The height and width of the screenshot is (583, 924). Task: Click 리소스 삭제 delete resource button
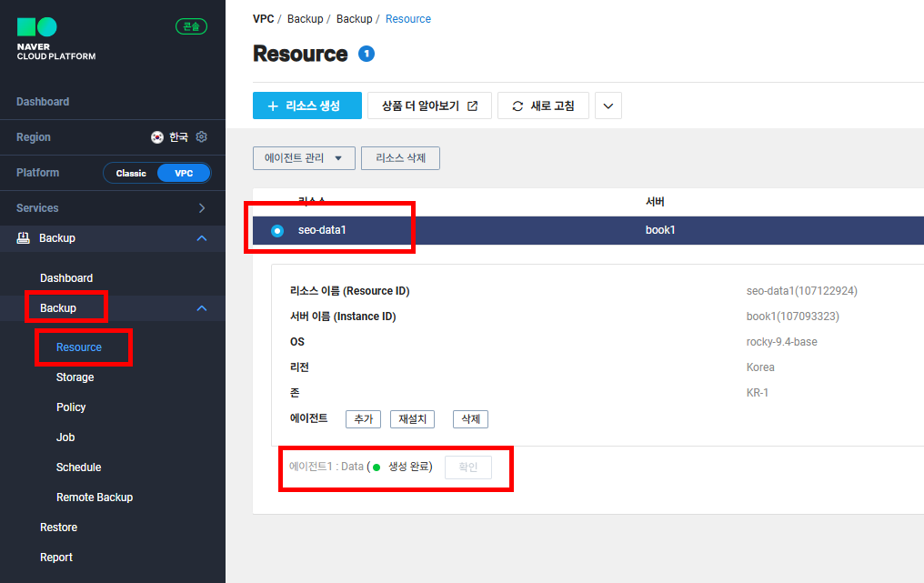coord(400,158)
